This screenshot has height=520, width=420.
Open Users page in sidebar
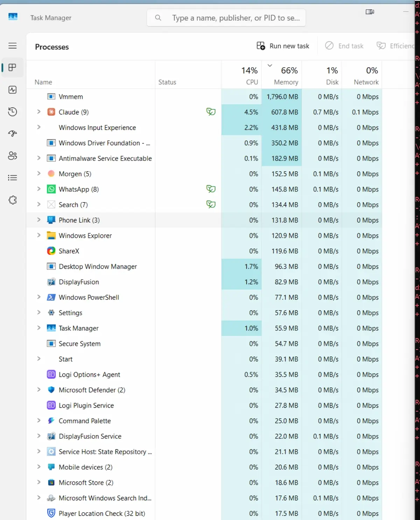[13, 156]
